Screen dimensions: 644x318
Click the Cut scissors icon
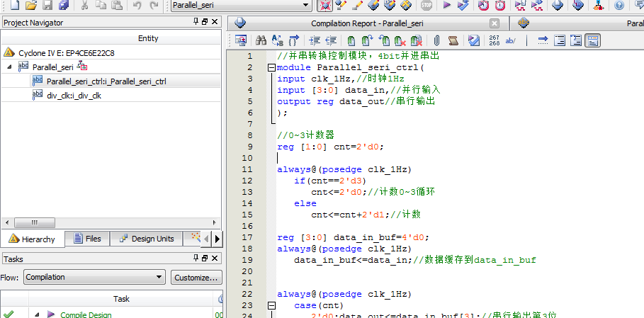[x=84, y=6]
